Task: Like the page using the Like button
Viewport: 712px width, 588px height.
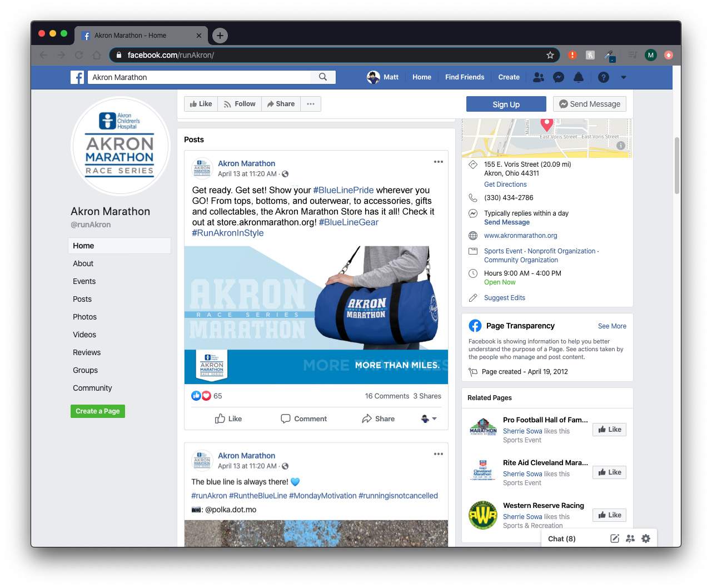Action: (x=201, y=104)
